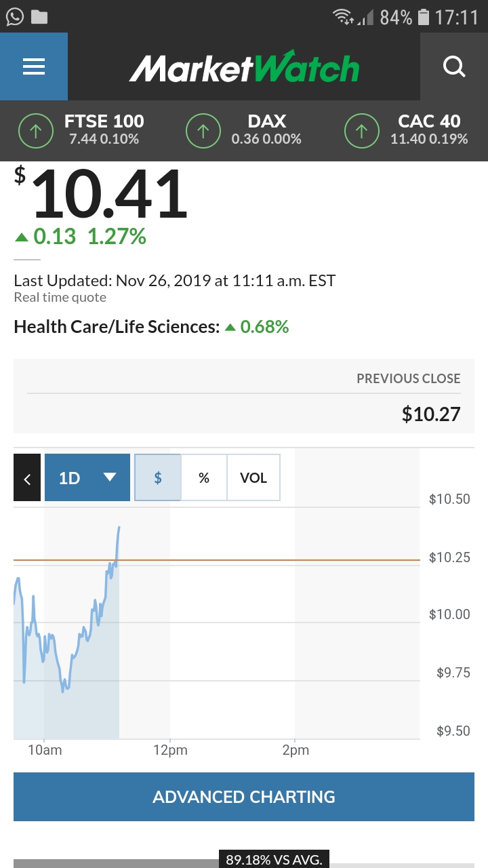Screen dimensions: 488x868
Task: Open the FTSE 100 index quote
Action: pyautogui.click(x=104, y=130)
